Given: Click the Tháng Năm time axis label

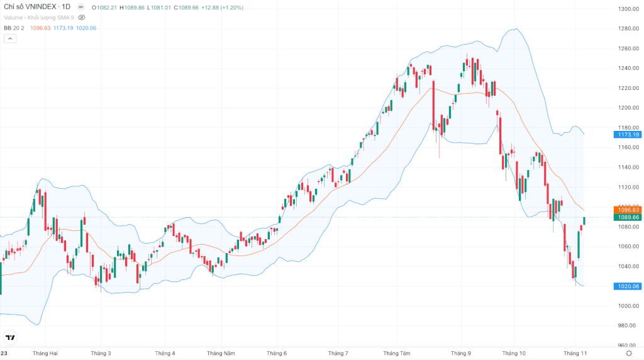Looking at the screenshot, I should 221,354.
